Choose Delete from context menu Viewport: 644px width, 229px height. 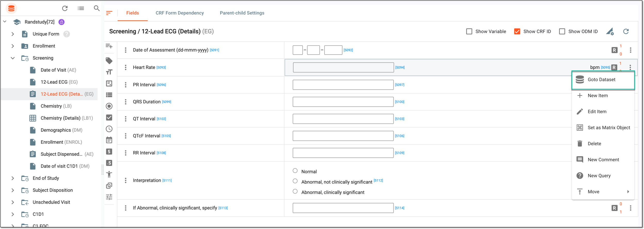(x=603, y=144)
